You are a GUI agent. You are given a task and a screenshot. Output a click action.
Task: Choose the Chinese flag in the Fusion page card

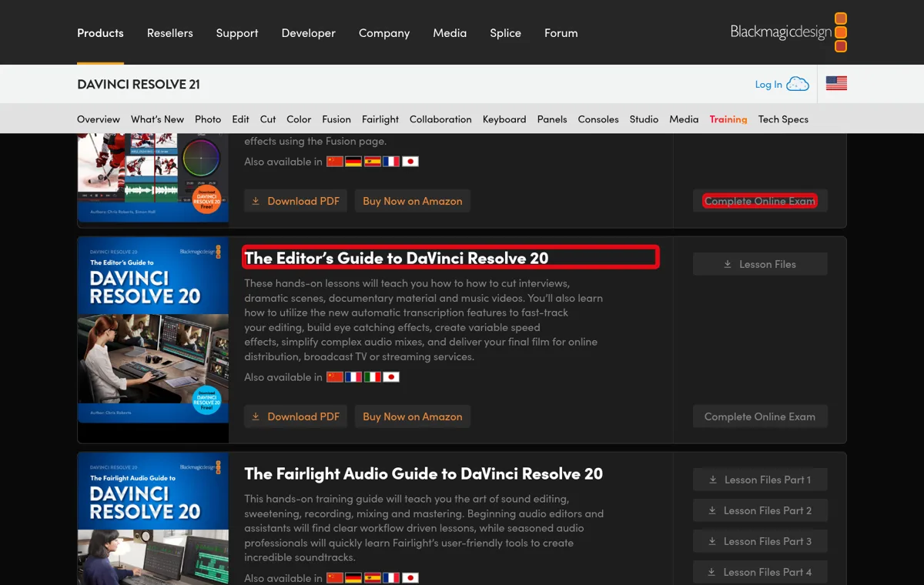point(335,162)
